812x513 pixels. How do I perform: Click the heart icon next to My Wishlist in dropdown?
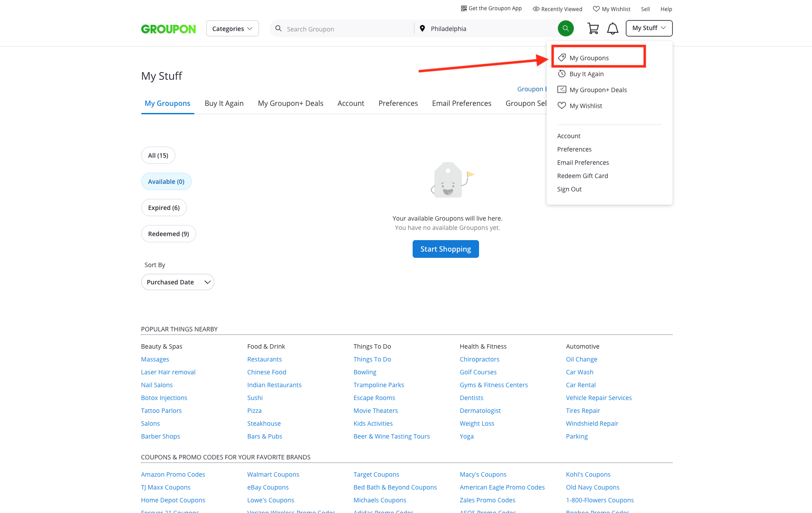(562, 105)
